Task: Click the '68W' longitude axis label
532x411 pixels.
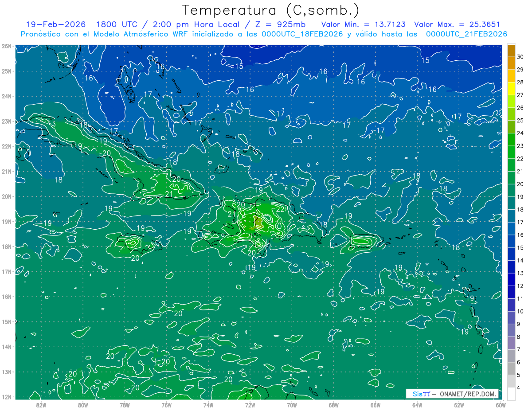Action: 334,405
